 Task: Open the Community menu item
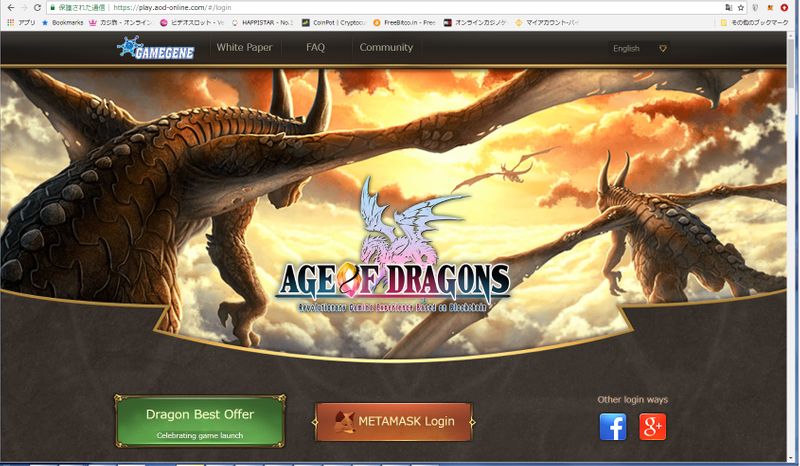(386, 47)
